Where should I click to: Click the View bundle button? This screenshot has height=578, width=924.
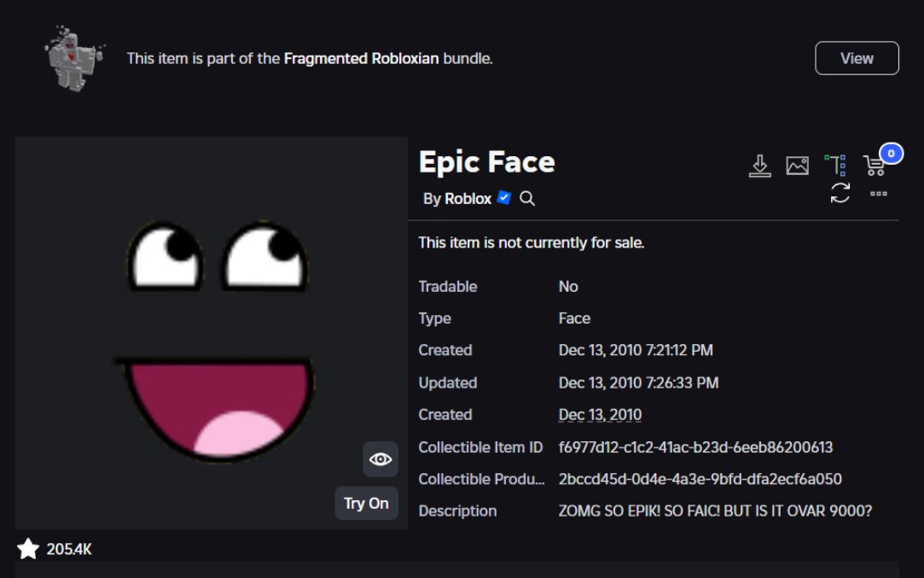click(857, 58)
